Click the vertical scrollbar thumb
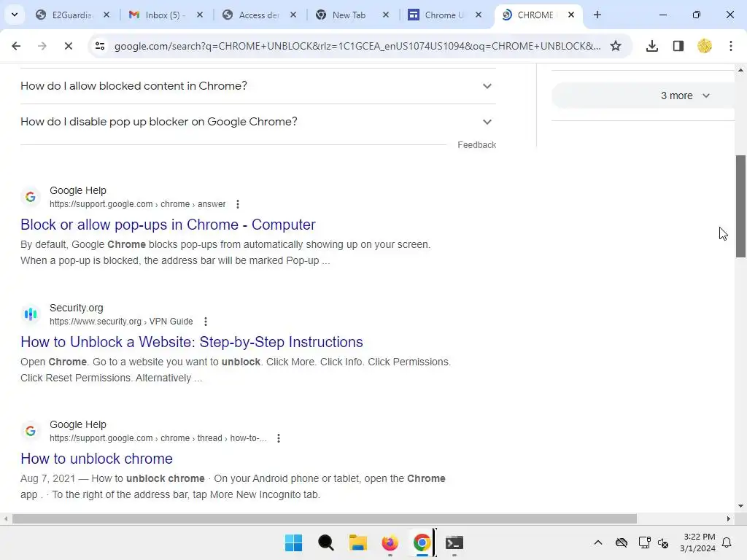Viewport: 747px width, 560px height. click(x=741, y=206)
